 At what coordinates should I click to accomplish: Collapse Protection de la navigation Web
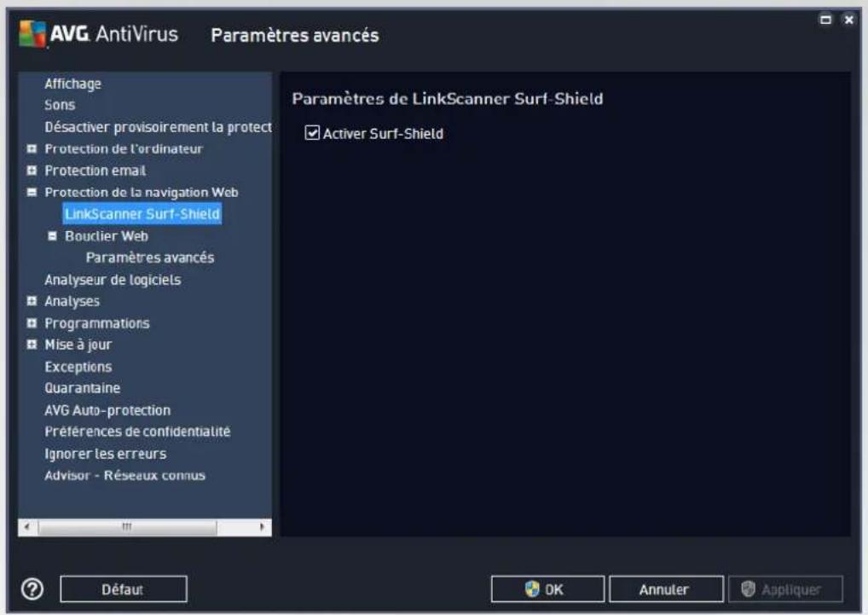click(32, 192)
